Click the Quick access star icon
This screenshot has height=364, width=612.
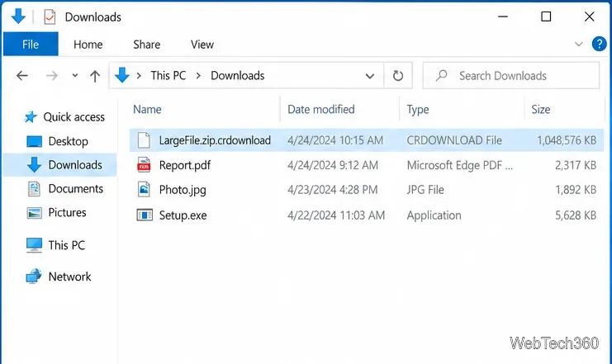coord(31,116)
